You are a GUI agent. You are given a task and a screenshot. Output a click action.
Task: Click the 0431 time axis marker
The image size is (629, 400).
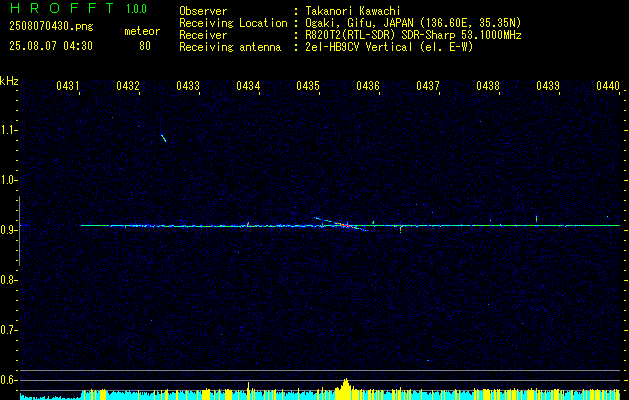click(67, 86)
